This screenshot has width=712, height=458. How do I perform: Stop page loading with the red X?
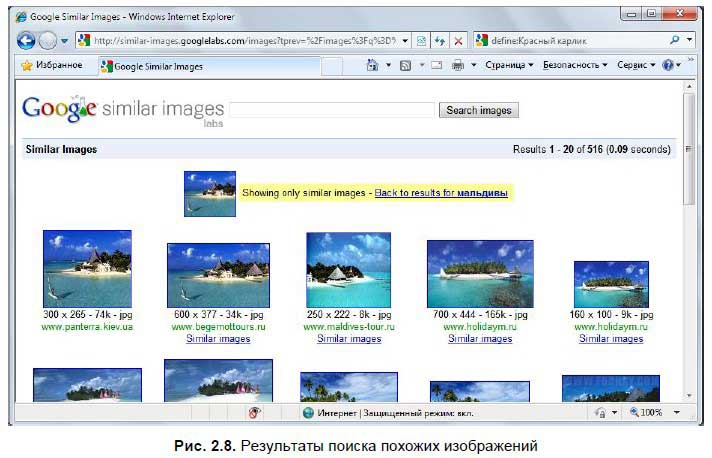click(x=458, y=40)
